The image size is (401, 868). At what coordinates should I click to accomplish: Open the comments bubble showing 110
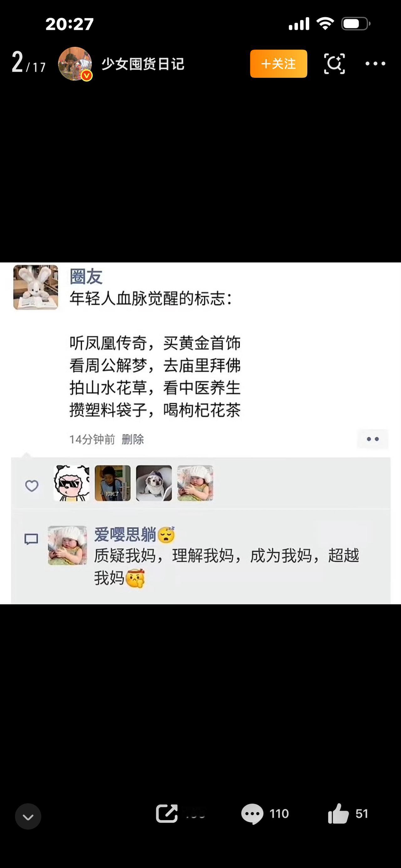(x=265, y=814)
